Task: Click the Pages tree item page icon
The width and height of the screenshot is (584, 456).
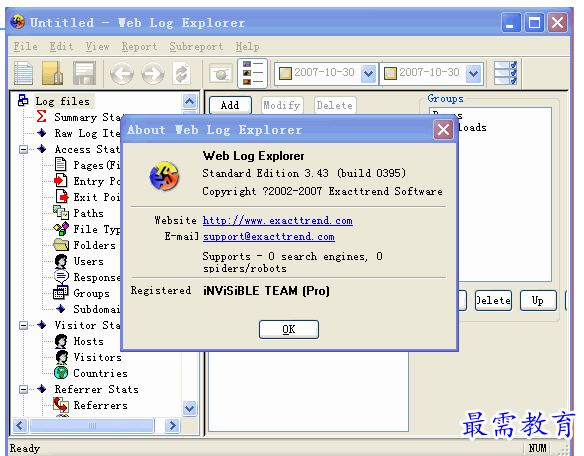Action: point(60,164)
